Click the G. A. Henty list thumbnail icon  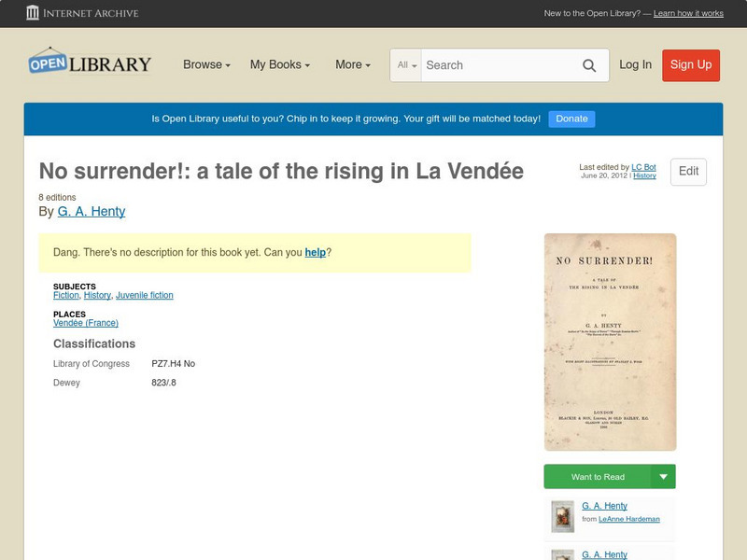562,516
